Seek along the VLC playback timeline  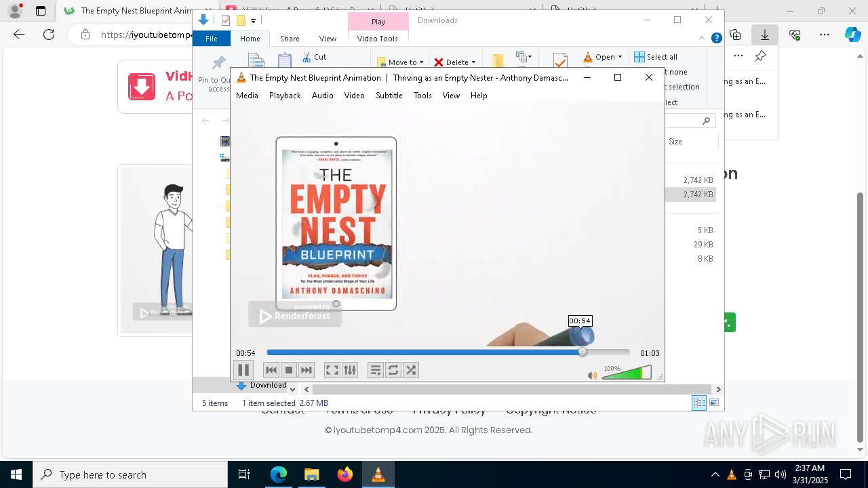point(448,352)
